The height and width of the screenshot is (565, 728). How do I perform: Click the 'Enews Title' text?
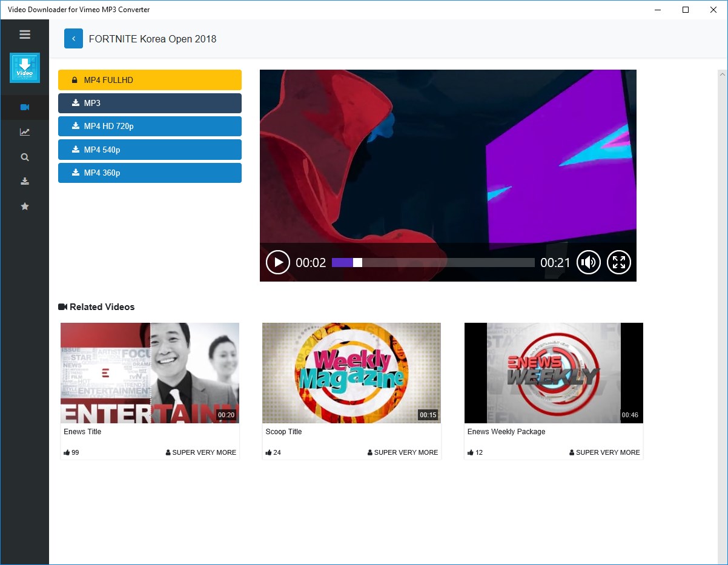coord(82,432)
